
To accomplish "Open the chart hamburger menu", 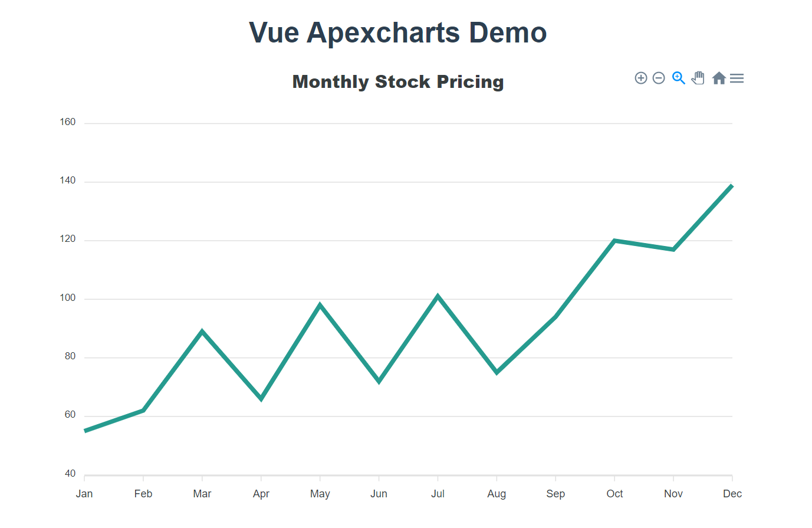I will 737,78.
